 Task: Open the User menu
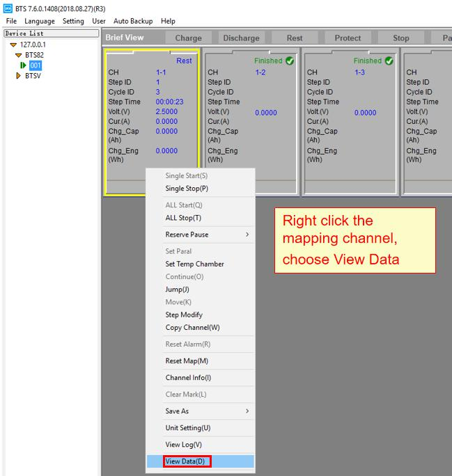99,22
